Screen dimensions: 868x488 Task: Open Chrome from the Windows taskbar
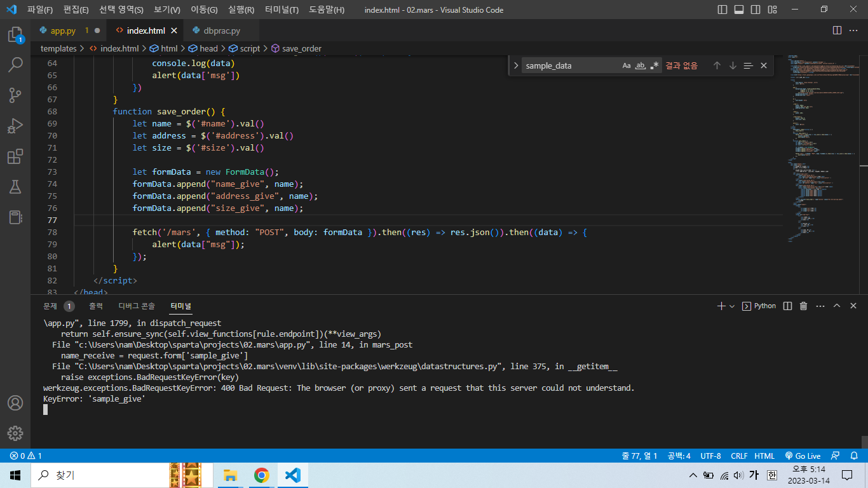pyautogui.click(x=261, y=475)
